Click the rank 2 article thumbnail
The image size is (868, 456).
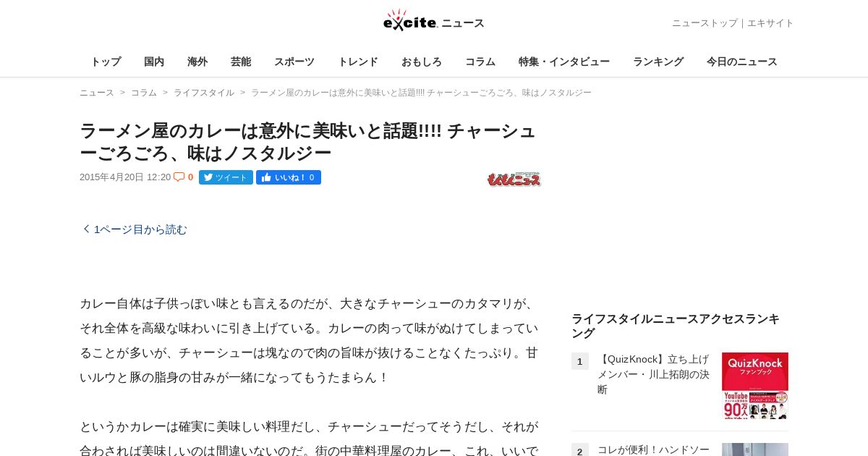755,449
